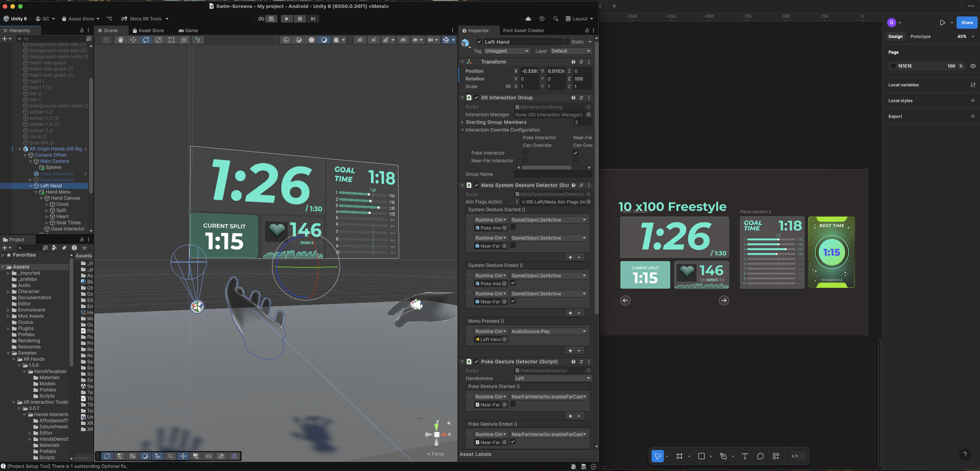Viewport: 980px width, 471px height.
Task: Open the Font Asset Creator tab
Action: [523, 31]
